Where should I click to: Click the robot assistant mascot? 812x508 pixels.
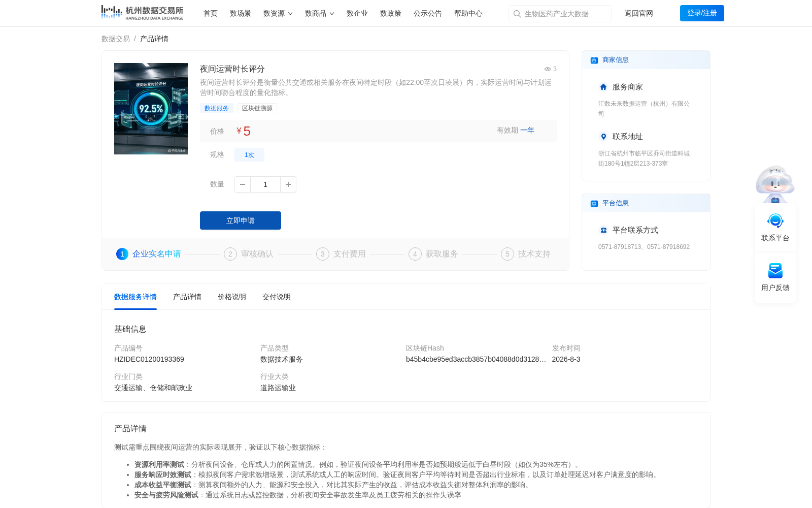click(775, 184)
